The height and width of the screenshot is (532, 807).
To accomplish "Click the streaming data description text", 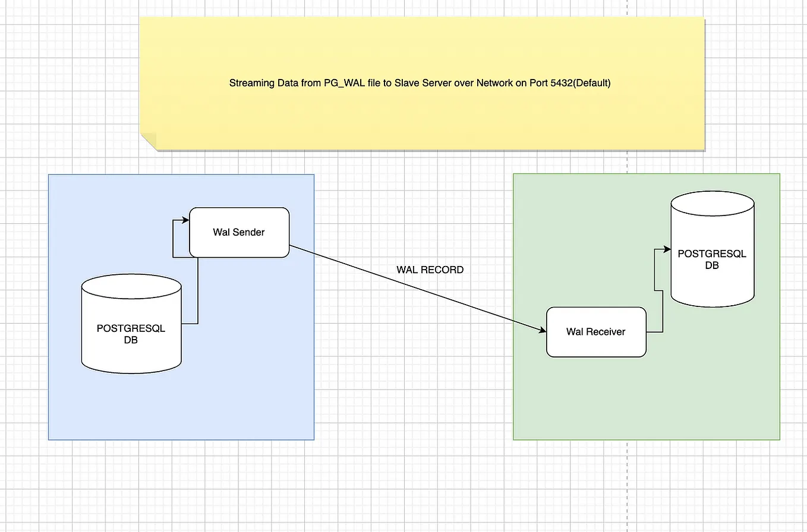I will point(420,83).
